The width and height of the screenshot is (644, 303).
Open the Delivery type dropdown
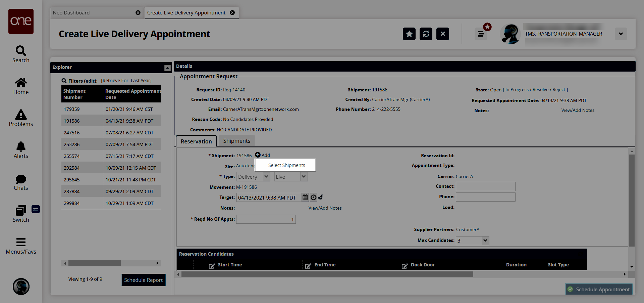(x=266, y=177)
